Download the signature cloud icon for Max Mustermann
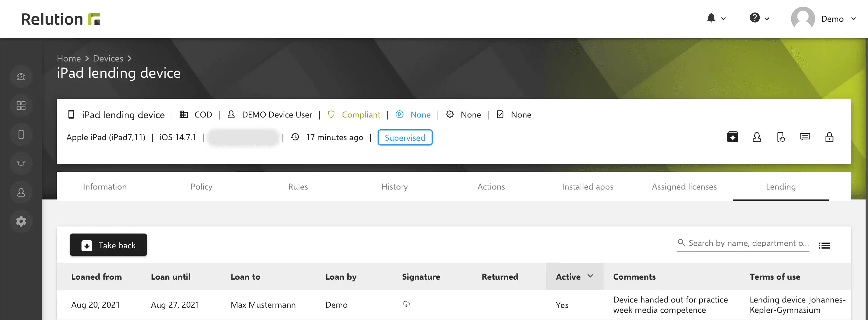 (406, 304)
